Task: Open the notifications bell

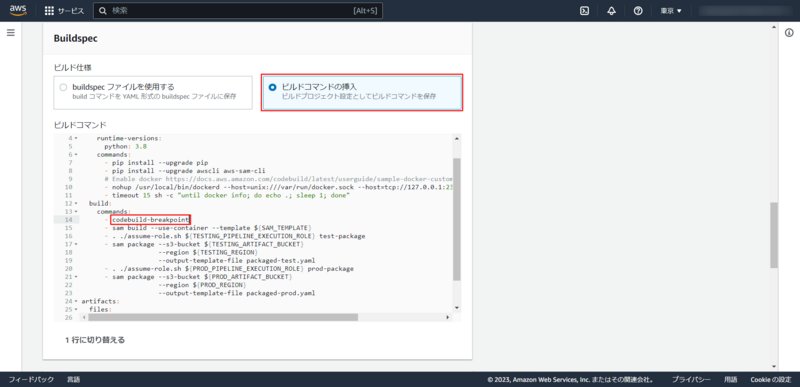Action: click(611, 11)
